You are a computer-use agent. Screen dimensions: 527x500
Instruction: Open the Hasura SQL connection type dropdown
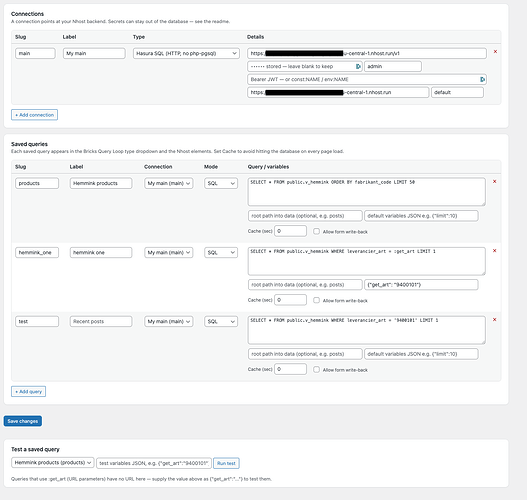point(186,53)
